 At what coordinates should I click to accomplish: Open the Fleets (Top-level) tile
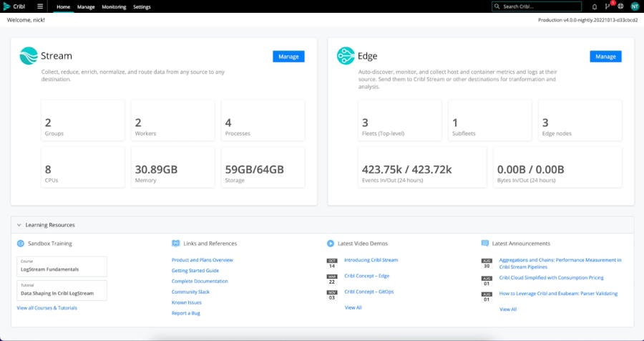pyautogui.click(x=400, y=120)
